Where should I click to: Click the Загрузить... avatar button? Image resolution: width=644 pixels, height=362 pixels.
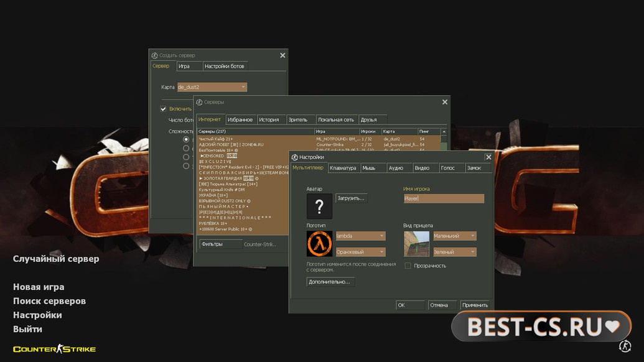pyautogui.click(x=351, y=198)
